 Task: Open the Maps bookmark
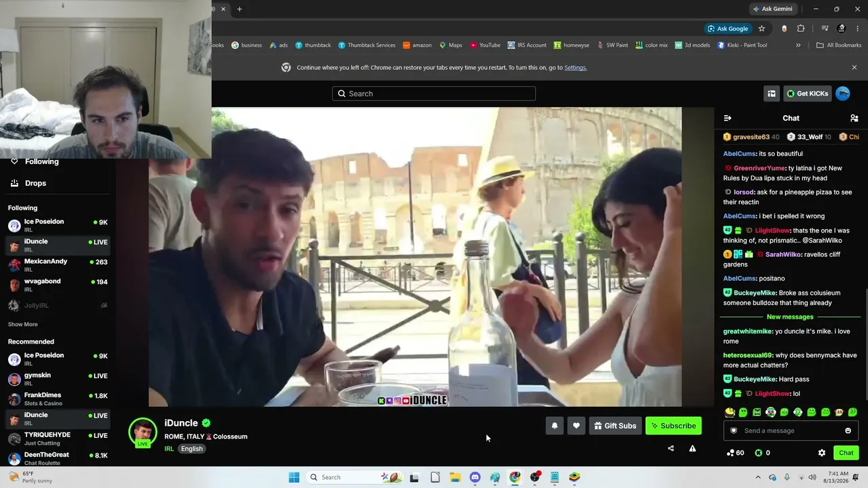click(450, 45)
